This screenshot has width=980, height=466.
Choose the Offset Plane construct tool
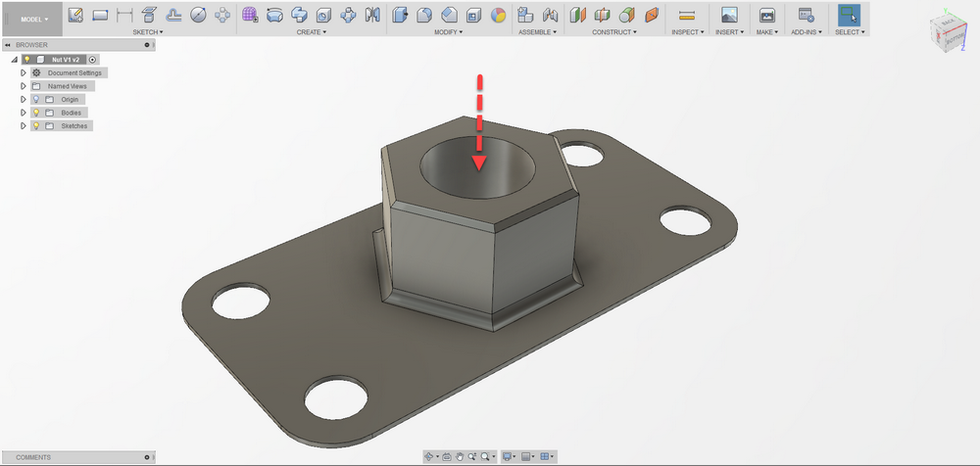coord(577,15)
